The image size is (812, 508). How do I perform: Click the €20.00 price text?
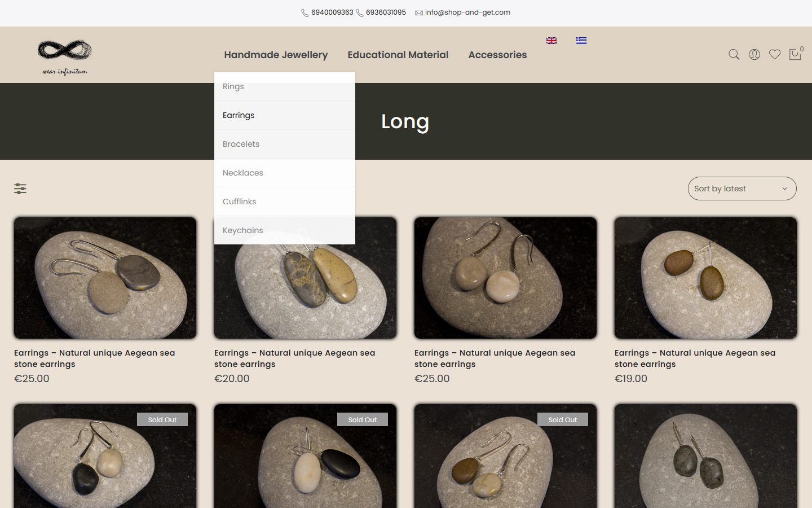coord(232,379)
